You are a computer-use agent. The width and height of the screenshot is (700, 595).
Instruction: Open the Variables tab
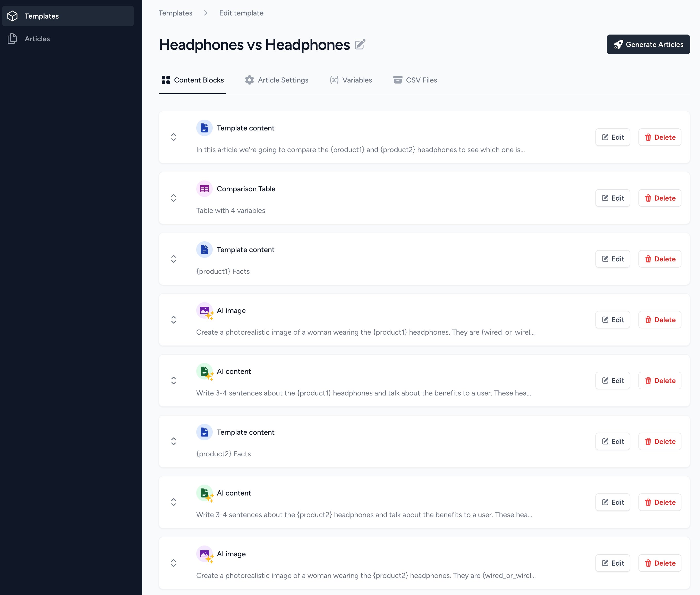(x=351, y=80)
